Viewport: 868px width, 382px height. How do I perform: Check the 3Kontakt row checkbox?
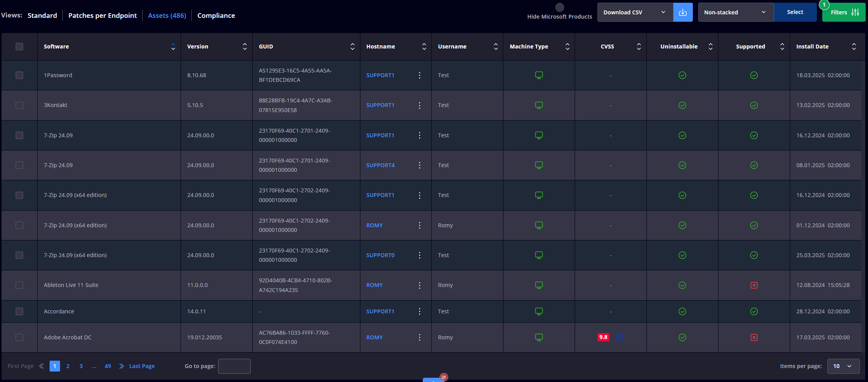pyautogui.click(x=19, y=105)
